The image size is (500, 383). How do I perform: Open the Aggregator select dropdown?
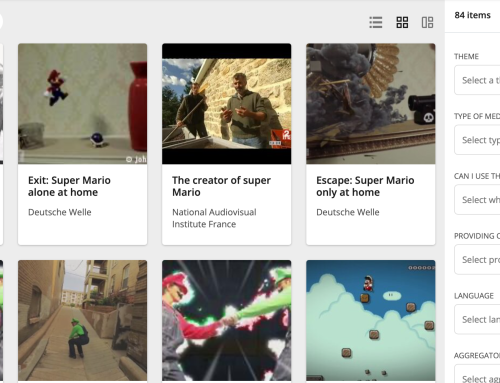pyautogui.click(x=477, y=374)
